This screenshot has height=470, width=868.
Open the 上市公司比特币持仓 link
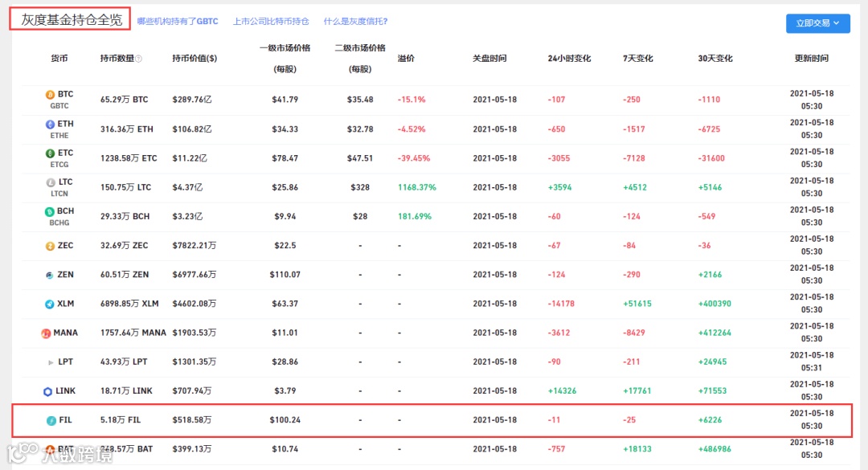point(271,22)
